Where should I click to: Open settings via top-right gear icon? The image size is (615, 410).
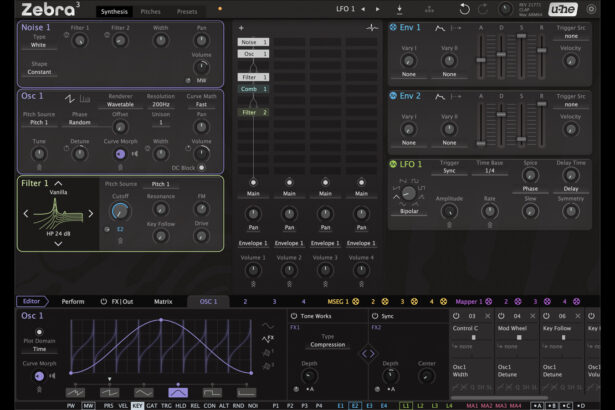(x=591, y=9)
